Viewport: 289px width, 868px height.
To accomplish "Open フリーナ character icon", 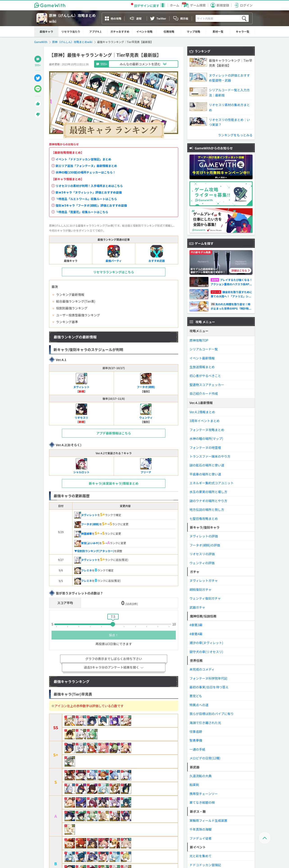I will click(x=146, y=464).
